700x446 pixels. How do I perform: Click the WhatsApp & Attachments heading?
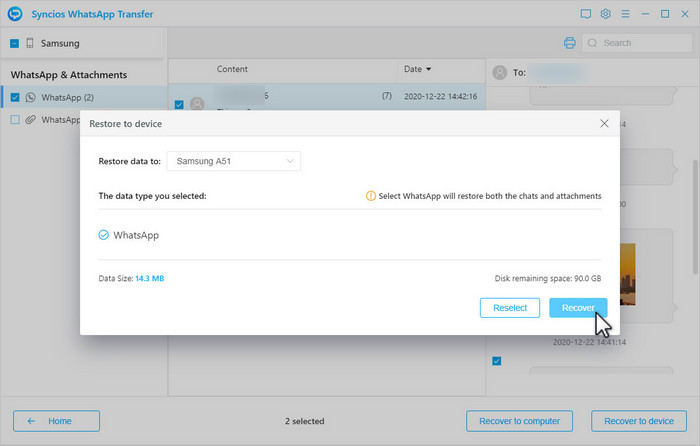(x=69, y=75)
